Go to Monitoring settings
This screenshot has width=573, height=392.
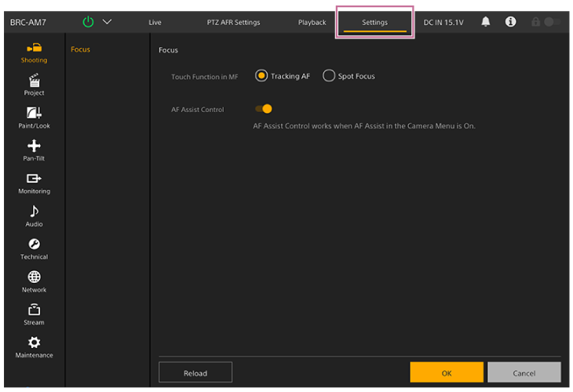click(34, 183)
